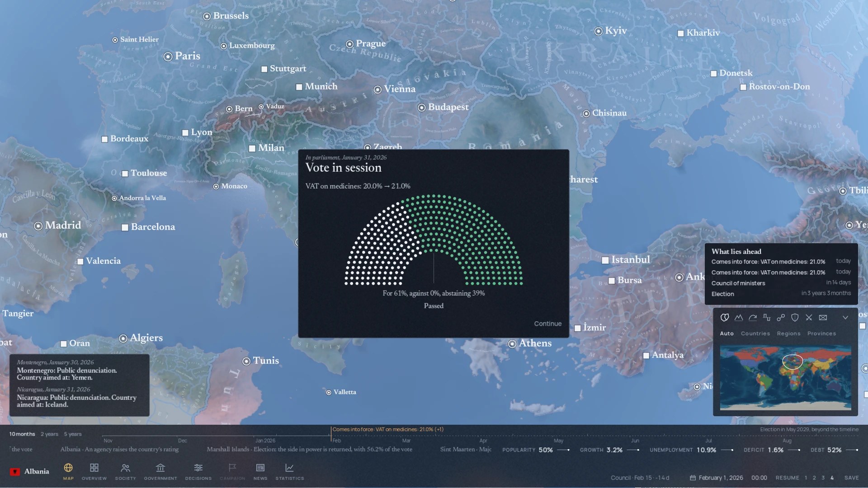The height and width of the screenshot is (488, 868).
Task: Set game speed to 1
Action: coord(806,478)
